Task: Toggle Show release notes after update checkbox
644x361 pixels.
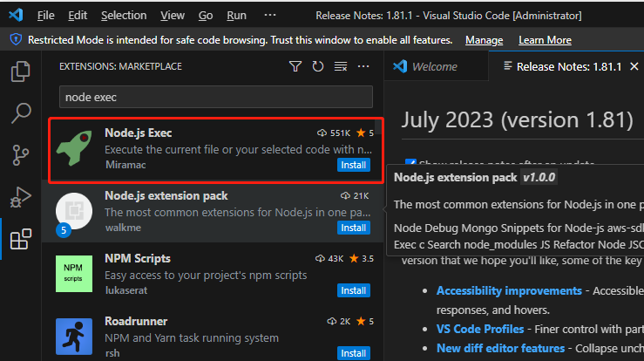Action: click(x=412, y=164)
